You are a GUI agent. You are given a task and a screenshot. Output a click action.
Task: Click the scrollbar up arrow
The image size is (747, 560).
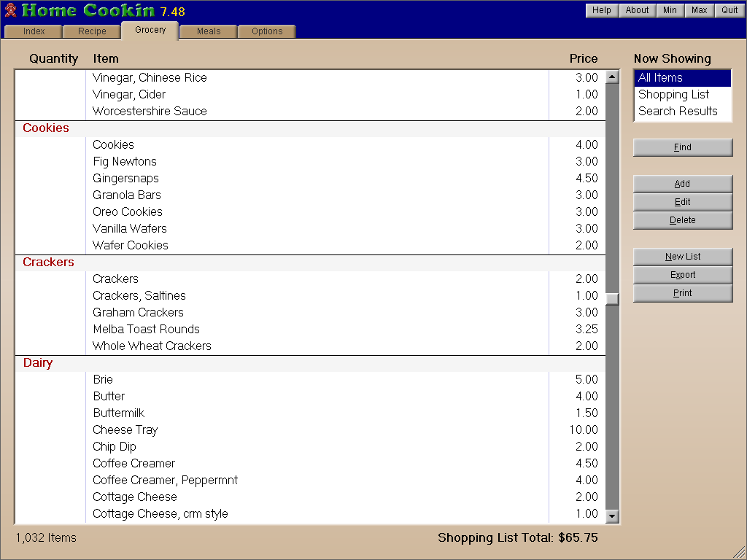613,77
